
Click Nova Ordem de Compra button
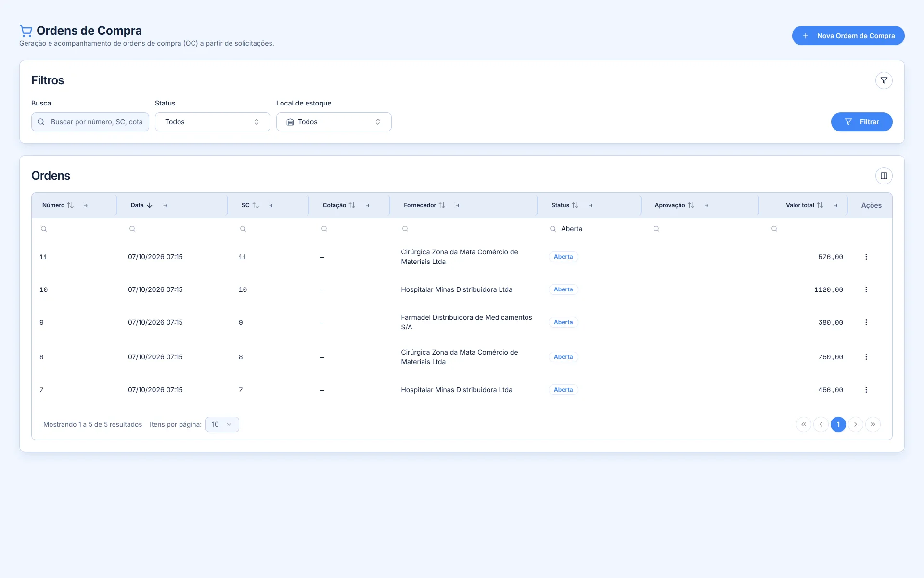click(x=848, y=36)
